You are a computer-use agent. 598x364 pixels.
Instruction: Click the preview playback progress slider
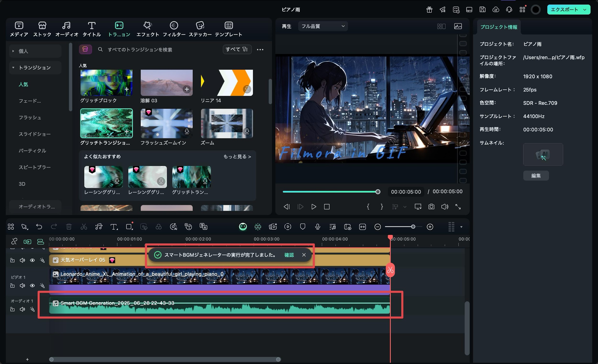(x=330, y=192)
